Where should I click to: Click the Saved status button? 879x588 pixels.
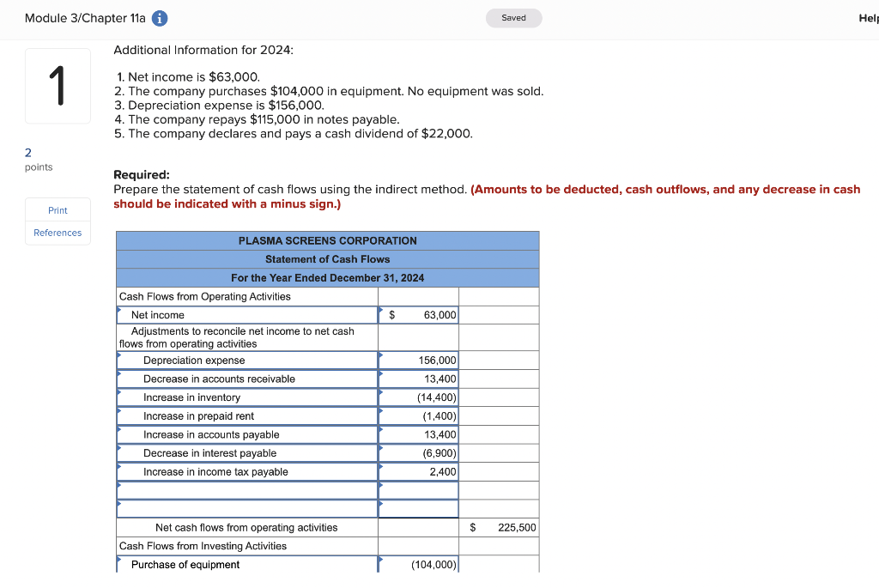coord(513,17)
